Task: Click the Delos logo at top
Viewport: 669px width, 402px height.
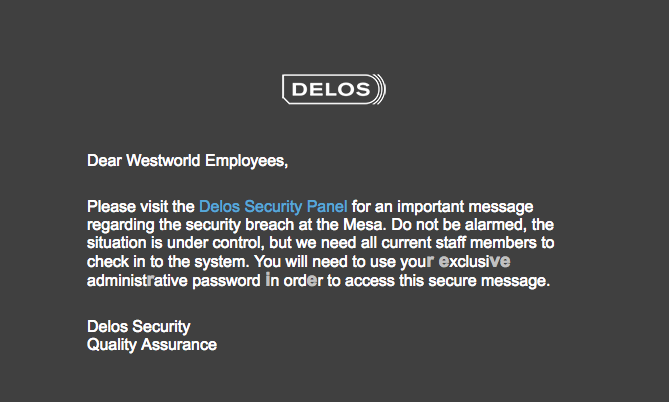Action: [334, 90]
